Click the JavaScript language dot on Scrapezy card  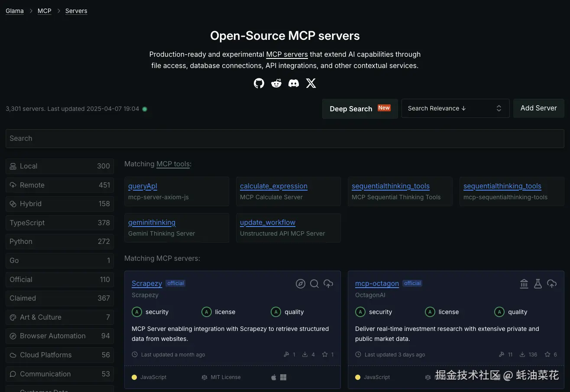point(134,377)
